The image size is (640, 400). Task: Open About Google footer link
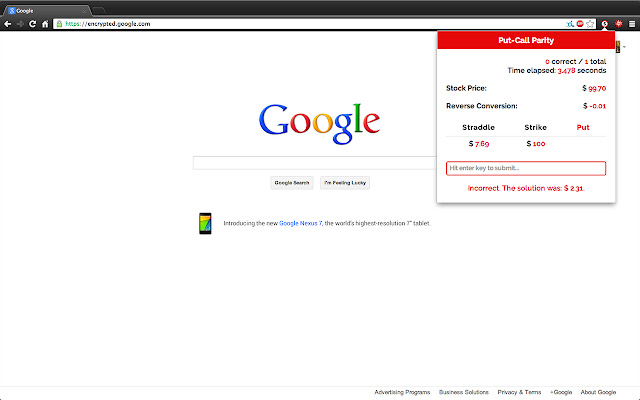[598, 392]
